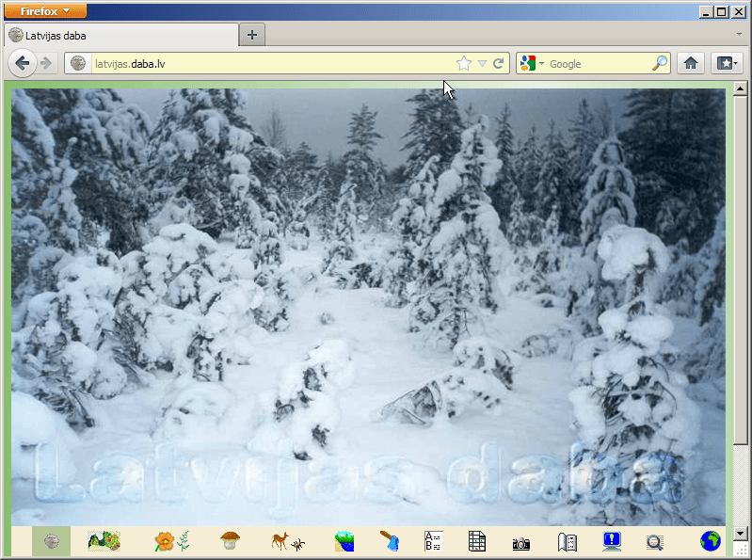This screenshot has width=752, height=560.
Task: Open the computer monitor info icon
Action: [612, 541]
